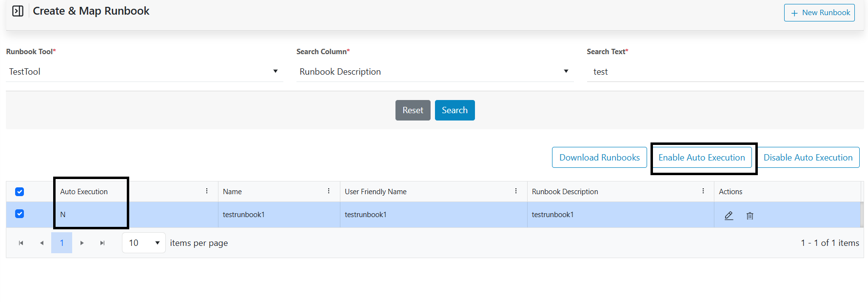Uncheck the select-all header checkbox

point(20,192)
